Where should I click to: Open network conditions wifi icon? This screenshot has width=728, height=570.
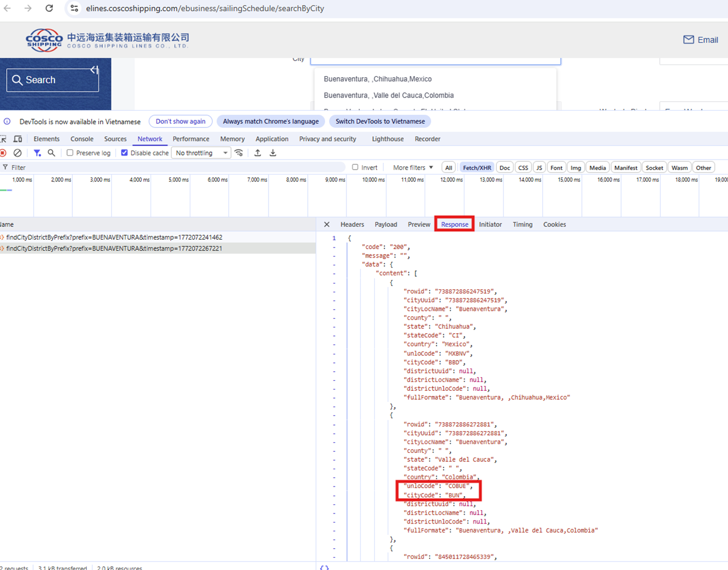tap(239, 153)
